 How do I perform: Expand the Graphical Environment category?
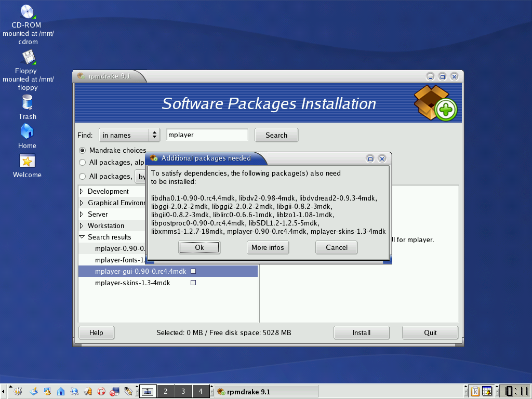click(x=82, y=203)
